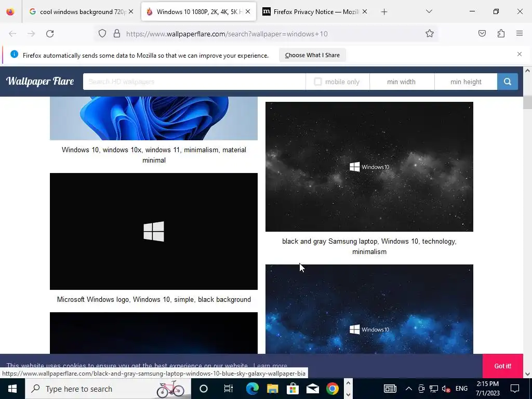Viewport: 532px width, 399px height.
Task: Open the blue galaxy Windows 10 thumbnail
Action: (369, 309)
